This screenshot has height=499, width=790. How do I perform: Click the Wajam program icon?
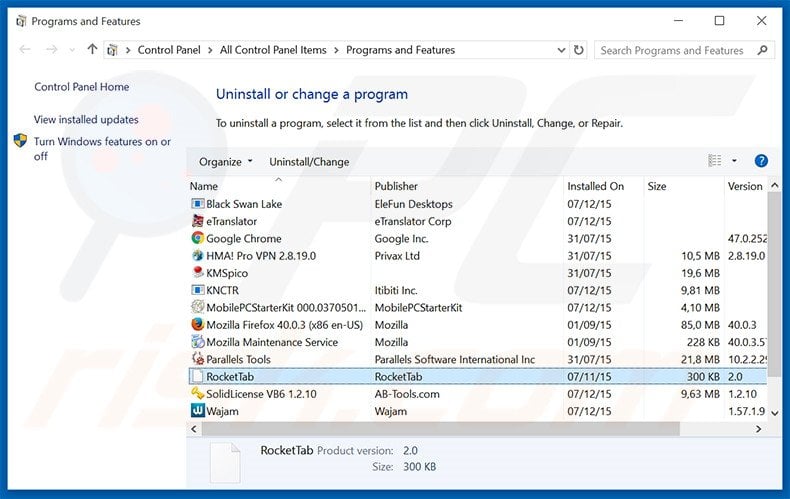pos(198,411)
